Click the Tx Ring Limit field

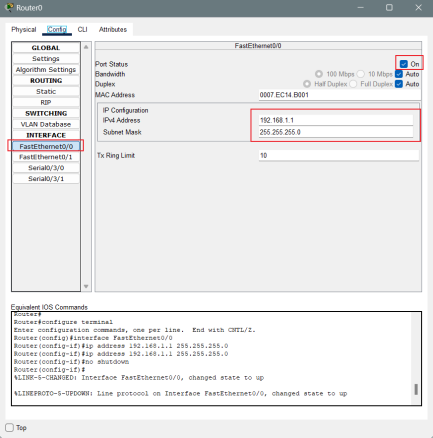click(339, 155)
